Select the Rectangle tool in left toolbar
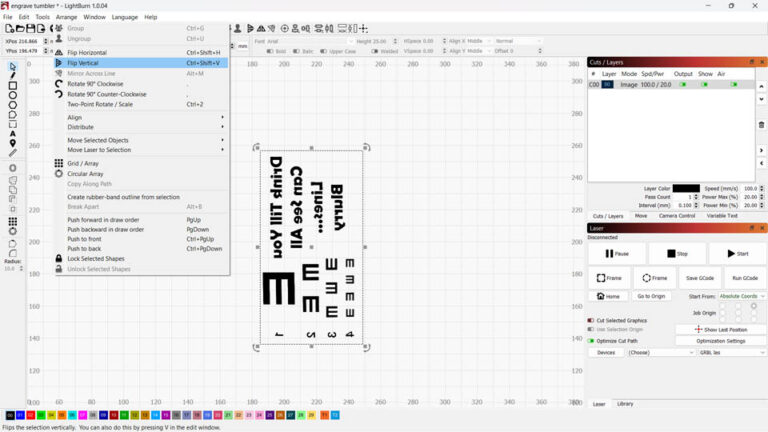768x432 pixels. click(x=13, y=86)
